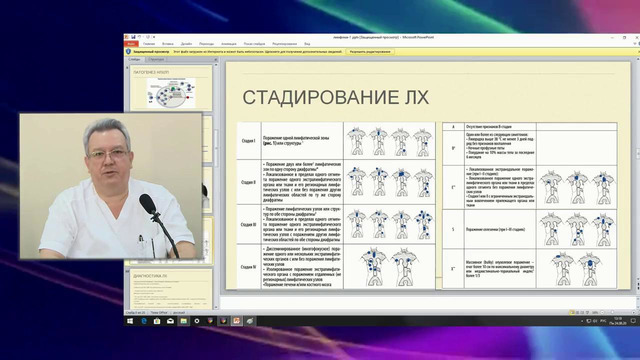Click the zoom slider handle
The image size is (640, 360).
tap(613, 312)
